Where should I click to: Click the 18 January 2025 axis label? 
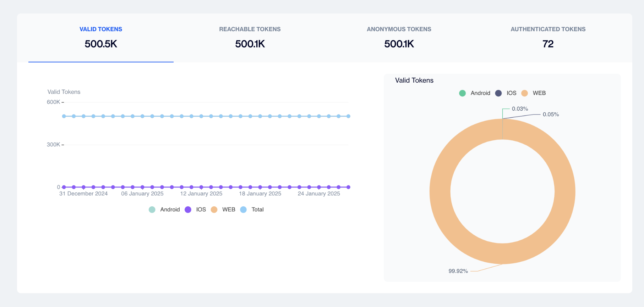point(260,194)
